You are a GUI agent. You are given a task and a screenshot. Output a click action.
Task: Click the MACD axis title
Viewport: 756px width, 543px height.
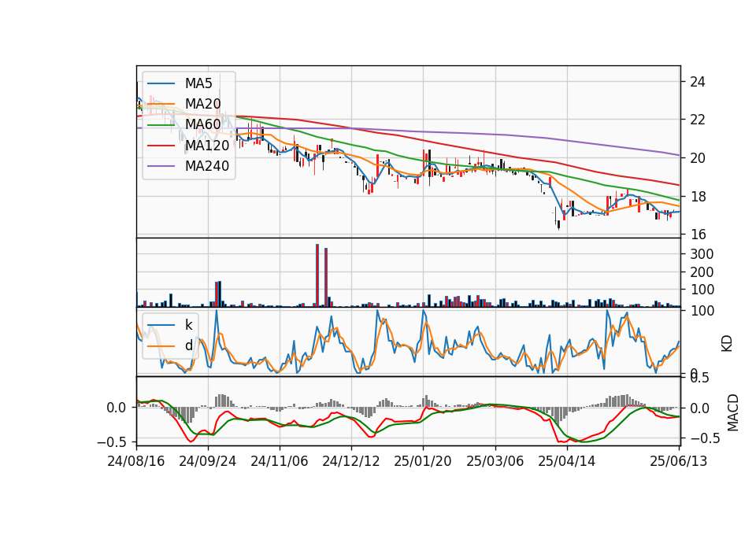click(x=732, y=413)
